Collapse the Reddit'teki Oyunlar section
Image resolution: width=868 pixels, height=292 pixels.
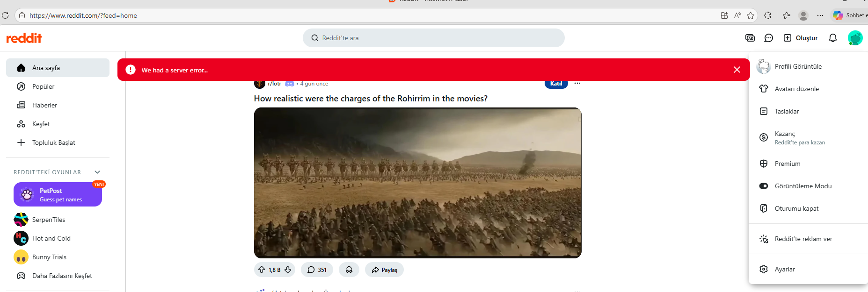97,172
